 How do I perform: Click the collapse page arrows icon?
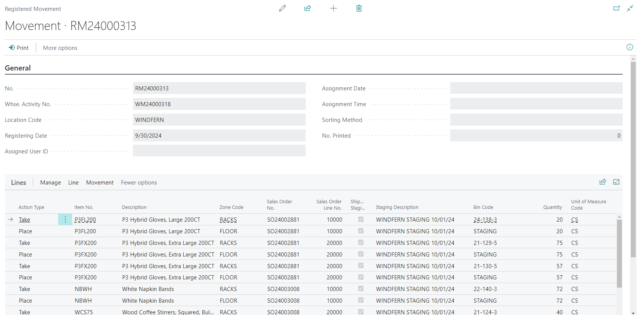(x=630, y=8)
